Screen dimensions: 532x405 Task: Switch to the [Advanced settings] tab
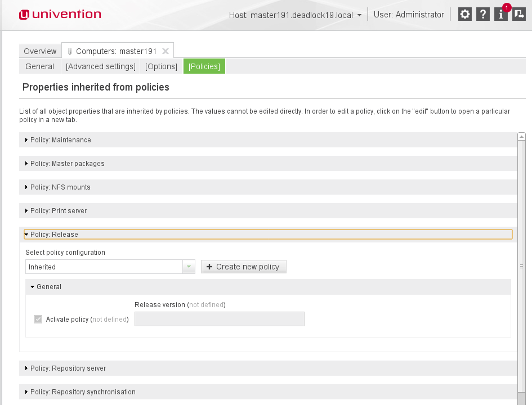click(x=100, y=66)
